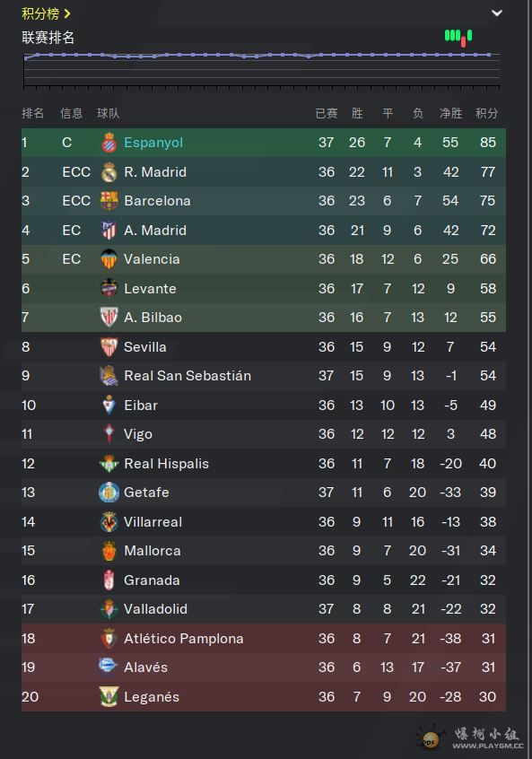The width and height of the screenshot is (532, 759).
Task: Click the Espanyol club crest
Action: click(x=109, y=143)
